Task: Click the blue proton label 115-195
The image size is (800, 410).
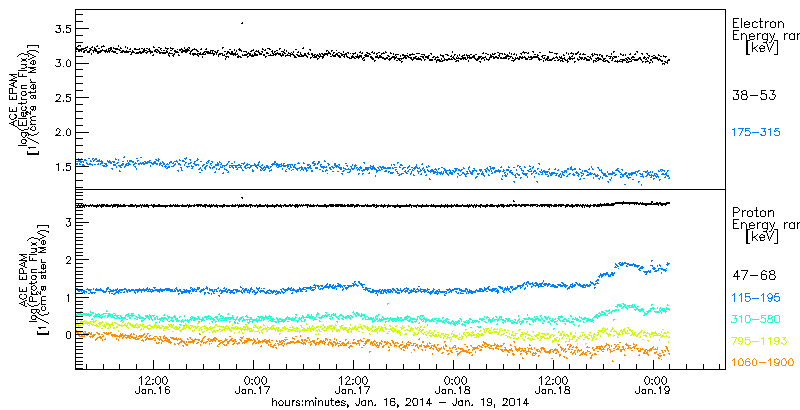Action: tap(756, 297)
